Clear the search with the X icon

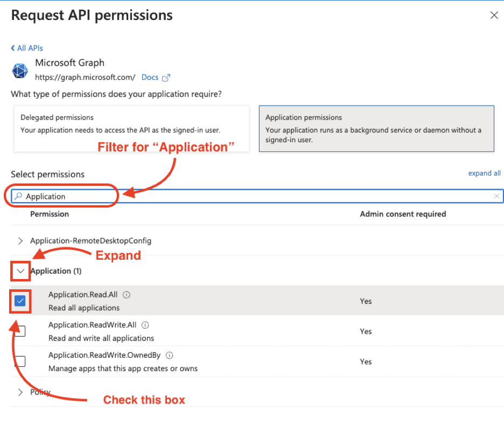coord(497,196)
